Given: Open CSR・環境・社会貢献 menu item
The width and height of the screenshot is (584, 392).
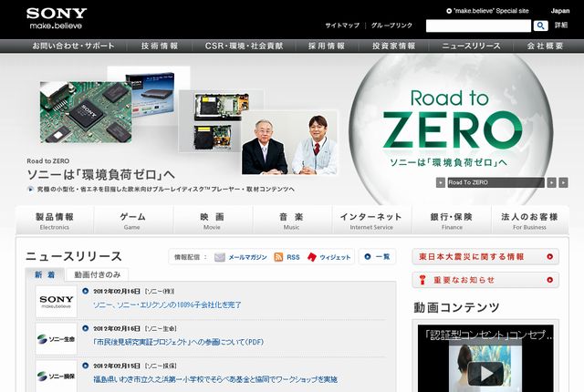Looking at the screenshot, I should click(x=244, y=46).
